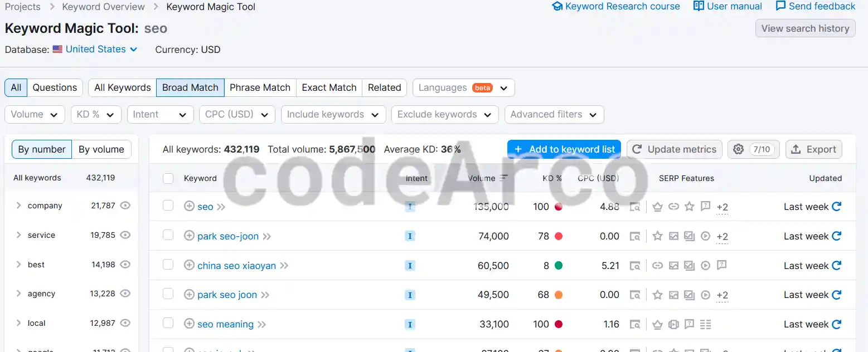Open double-arrow next to seo keyword
Image resolution: width=868 pixels, height=352 pixels.
click(221, 207)
